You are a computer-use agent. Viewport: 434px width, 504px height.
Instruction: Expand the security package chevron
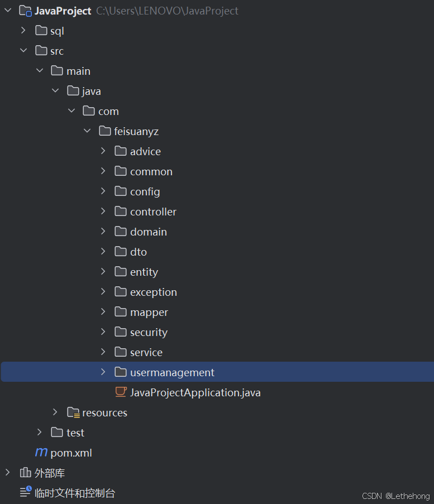(x=103, y=332)
